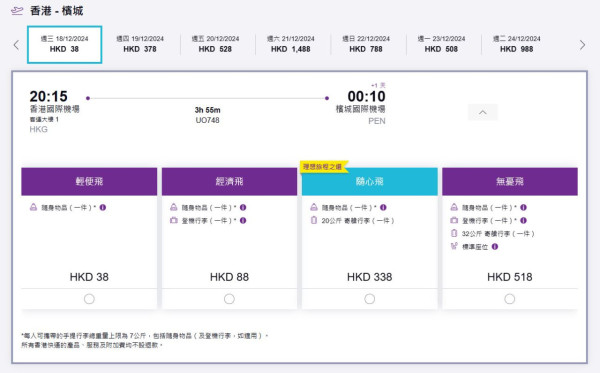Viewport: 600px width, 373px height.
Task: Click the handbag icon in 無憂飛 column
Action: [454, 207]
